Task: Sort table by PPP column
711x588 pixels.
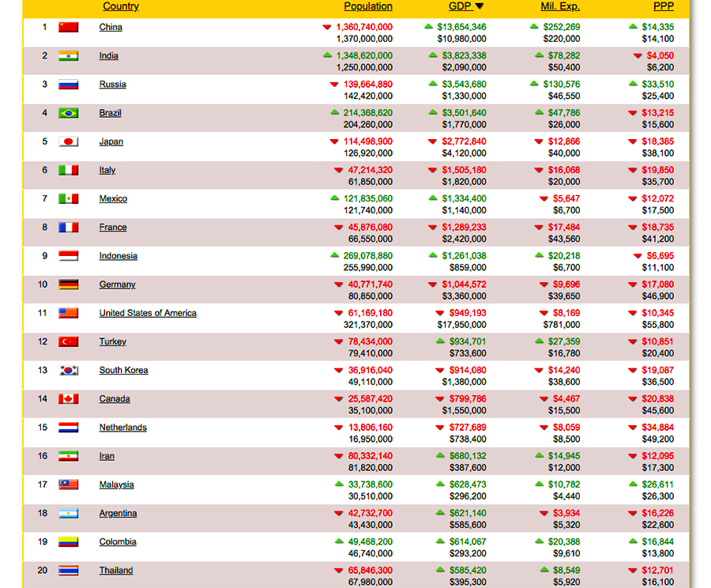Action: [x=664, y=6]
